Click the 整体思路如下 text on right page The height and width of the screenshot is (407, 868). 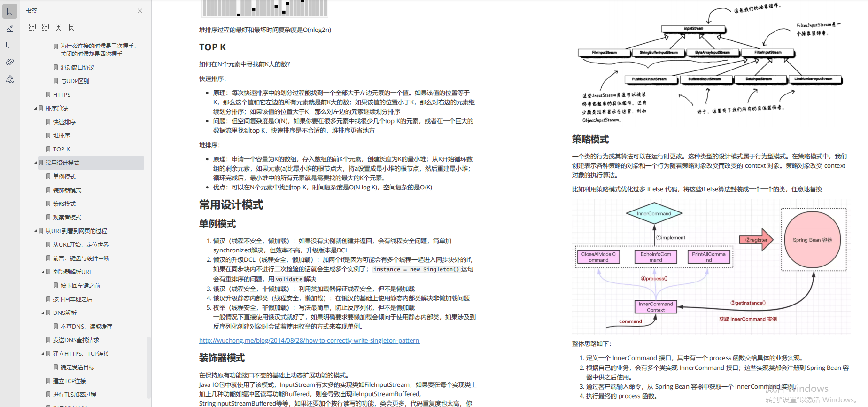click(x=591, y=344)
